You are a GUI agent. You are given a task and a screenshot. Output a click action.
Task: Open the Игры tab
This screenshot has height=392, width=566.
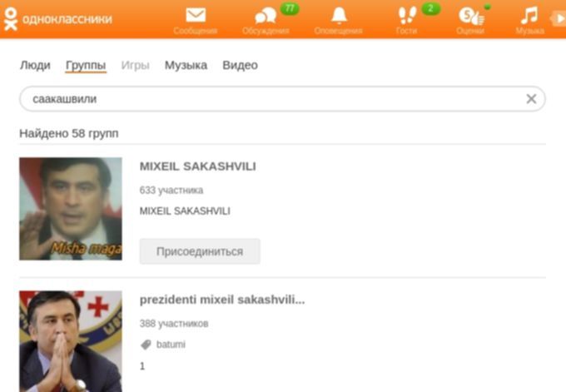coord(135,65)
